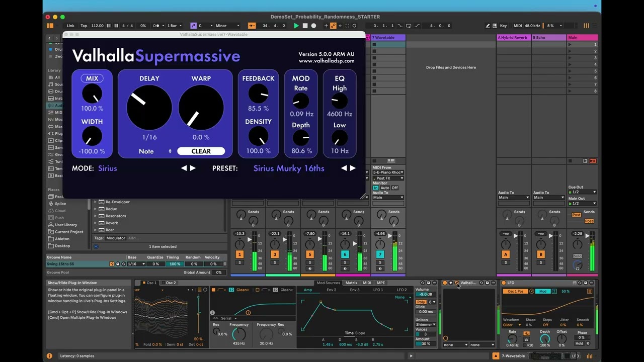Toggle track 6 activator button
This screenshot has height=362, width=644.
click(x=345, y=254)
